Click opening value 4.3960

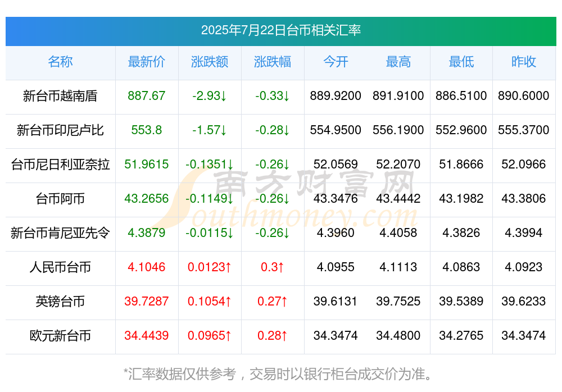pyautogui.click(x=336, y=233)
